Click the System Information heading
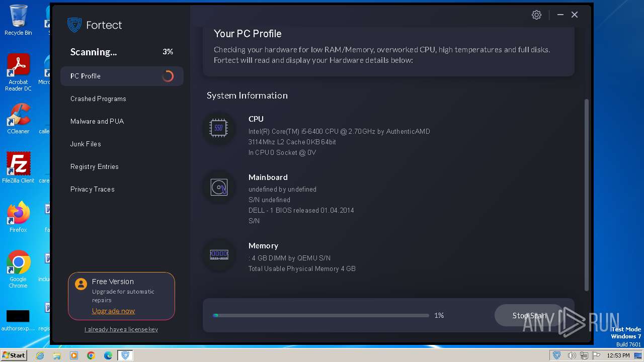644x362 pixels. pyautogui.click(x=247, y=96)
